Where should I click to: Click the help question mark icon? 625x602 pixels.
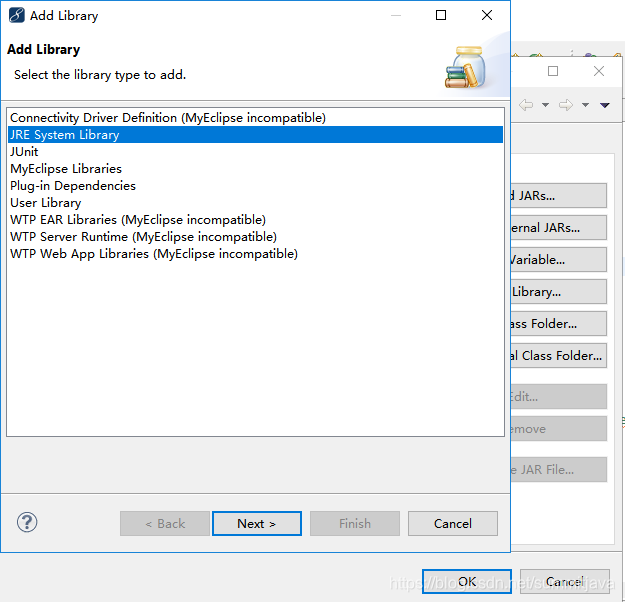(x=27, y=522)
